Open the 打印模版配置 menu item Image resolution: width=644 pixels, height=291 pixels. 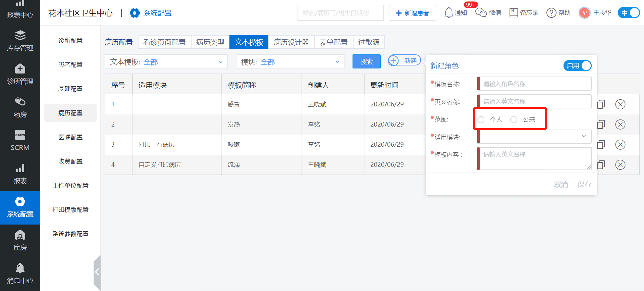70,210
